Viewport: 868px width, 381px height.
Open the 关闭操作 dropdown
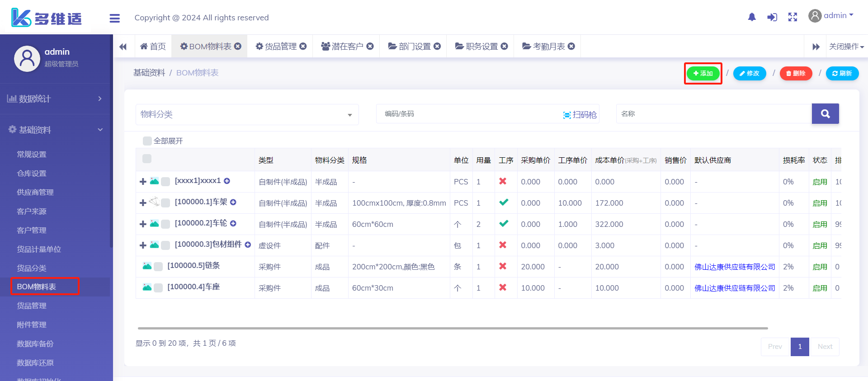846,47
